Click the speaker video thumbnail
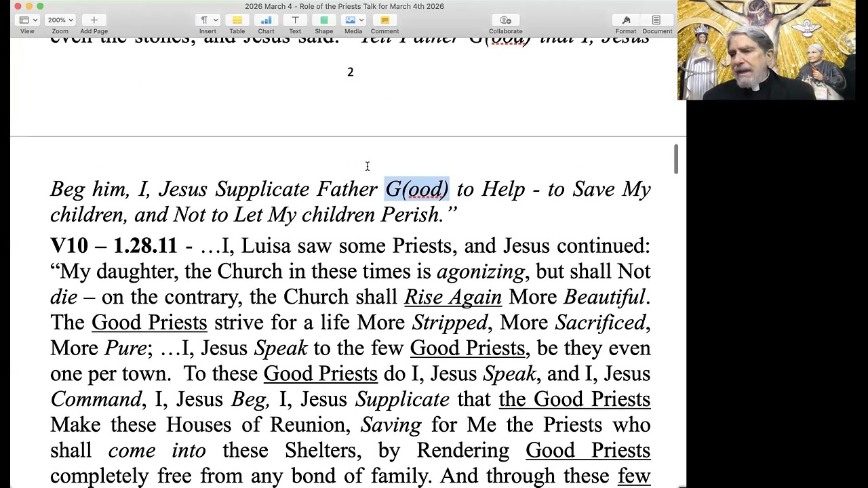 pos(766,50)
